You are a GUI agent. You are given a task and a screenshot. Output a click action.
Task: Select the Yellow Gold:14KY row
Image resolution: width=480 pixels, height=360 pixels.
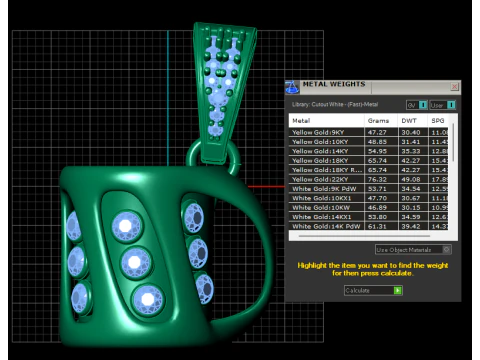tap(368, 151)
